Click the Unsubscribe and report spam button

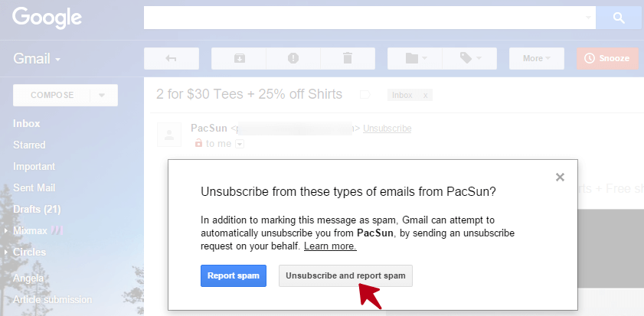pyautogui.click(x=345, y=275)
